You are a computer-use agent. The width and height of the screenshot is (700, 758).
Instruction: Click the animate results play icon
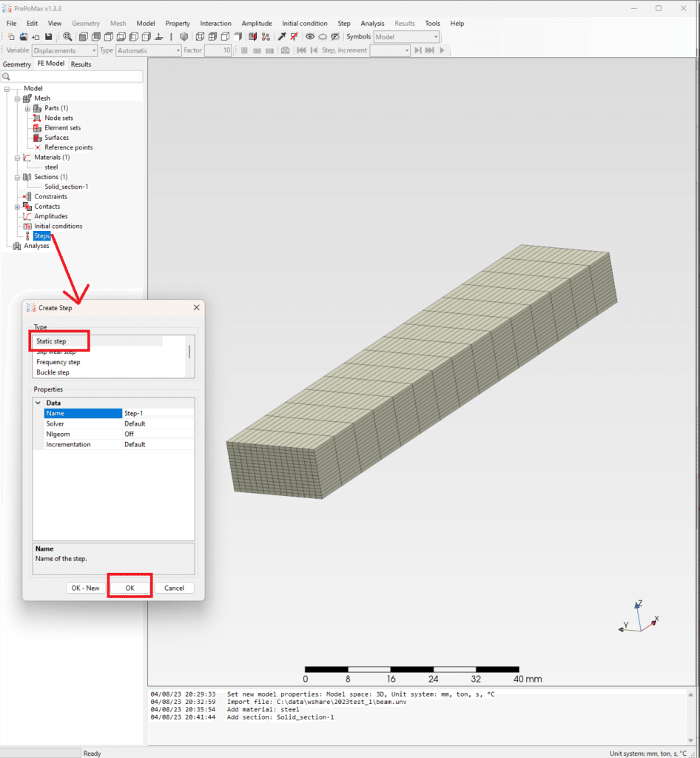(442, 50)
